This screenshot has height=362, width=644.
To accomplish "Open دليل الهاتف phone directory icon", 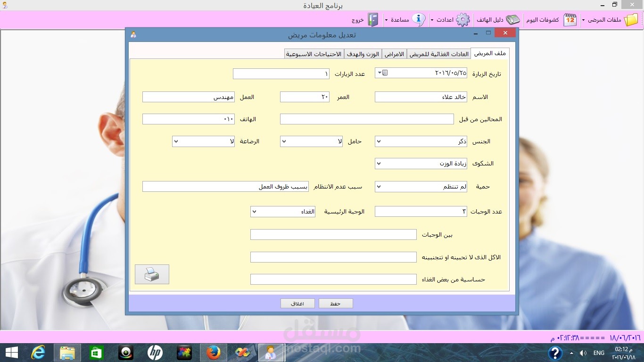I will click(x=513, y=20).
